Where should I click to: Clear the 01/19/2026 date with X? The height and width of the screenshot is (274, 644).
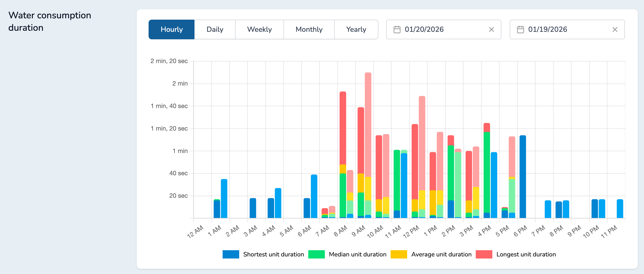[x=615, y=29]
